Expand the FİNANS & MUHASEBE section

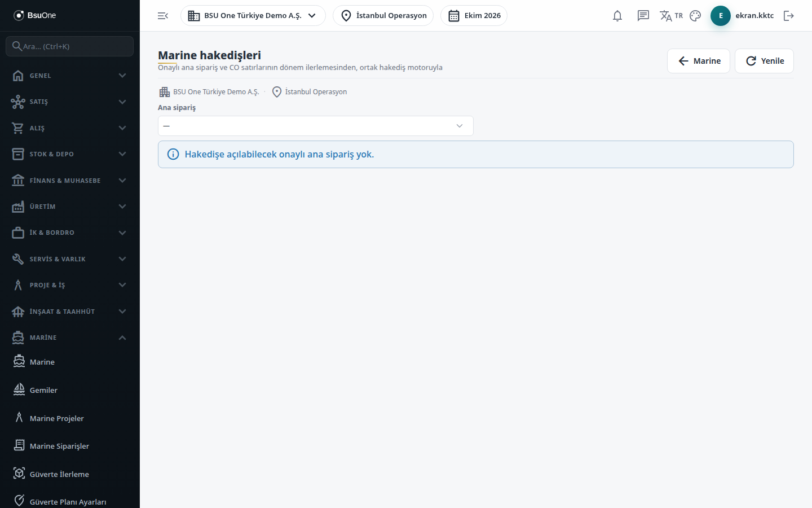pyautogui.click(x=70, y=181)
